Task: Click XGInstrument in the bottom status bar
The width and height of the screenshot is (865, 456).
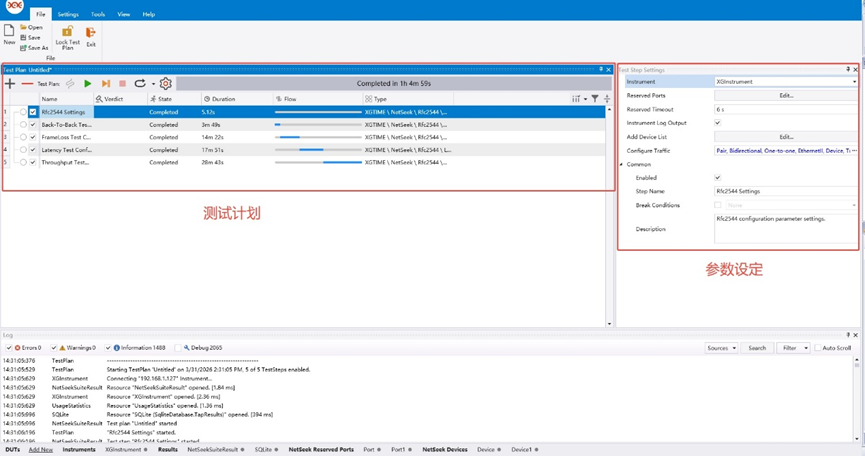Action: coord(123,449)
